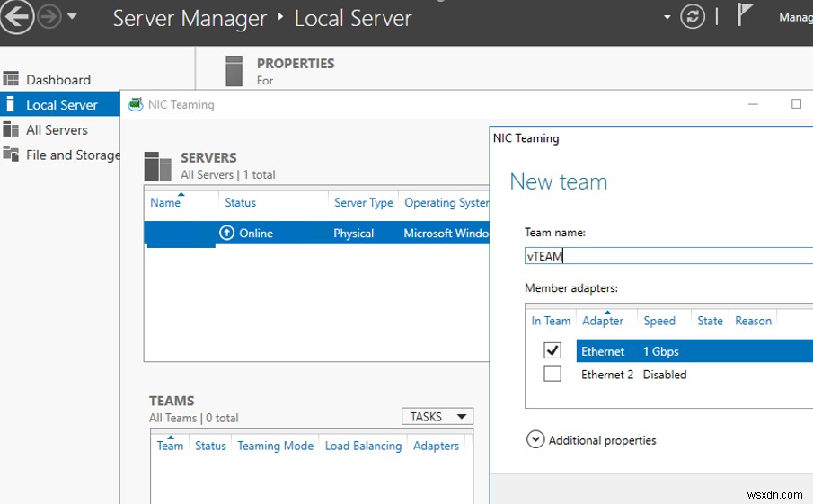Click the Servers section icon
This screenshot has width=813, height=504.
[157, 166]
